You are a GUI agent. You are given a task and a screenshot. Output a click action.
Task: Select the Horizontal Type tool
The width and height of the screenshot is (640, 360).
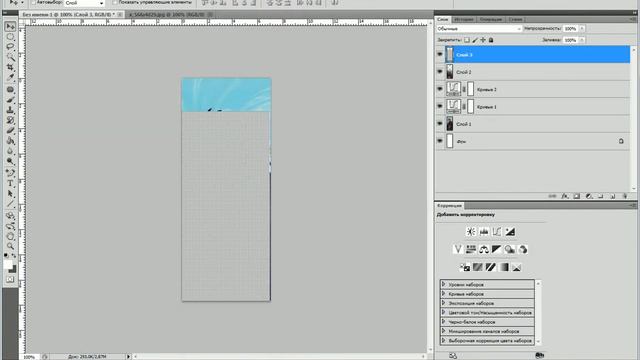point(11,183)
